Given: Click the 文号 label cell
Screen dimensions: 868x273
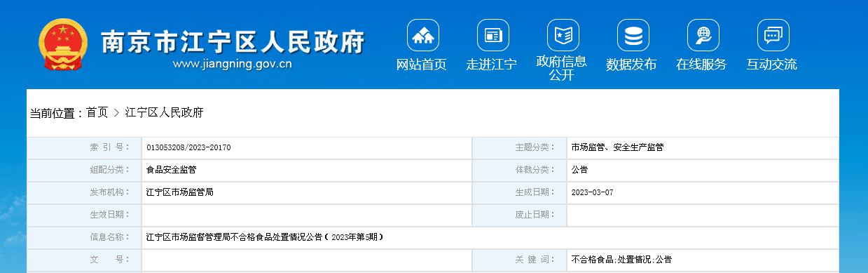Looking at the screenshot, I should click(x=84, y=260).
